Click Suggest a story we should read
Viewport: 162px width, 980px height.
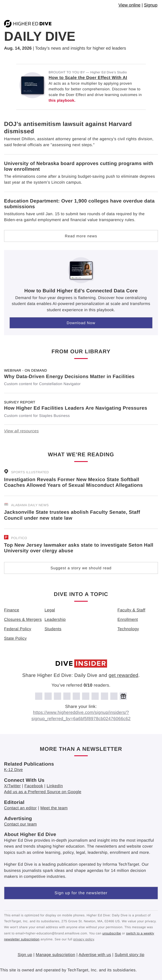click(x=81, y=568)
